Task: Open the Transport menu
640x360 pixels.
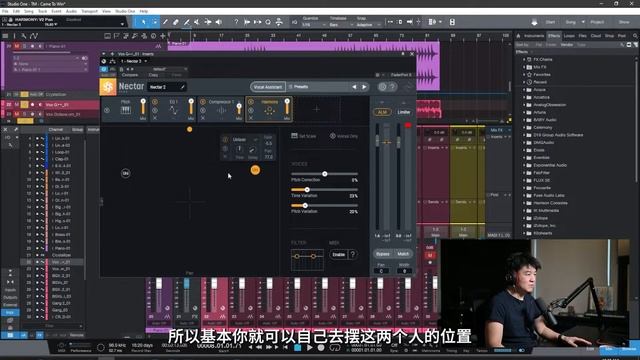Action: point(89,11)
